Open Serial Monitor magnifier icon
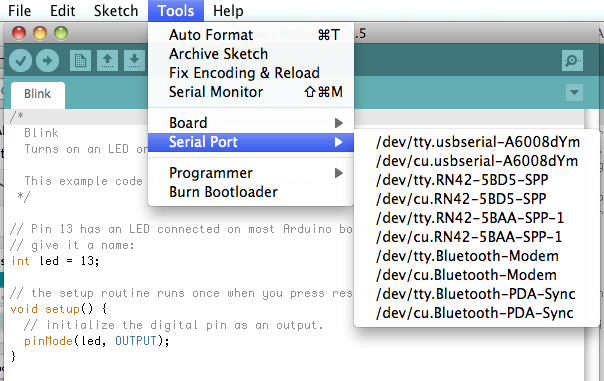Screen dimensions: 604x381 click(572, 60)
